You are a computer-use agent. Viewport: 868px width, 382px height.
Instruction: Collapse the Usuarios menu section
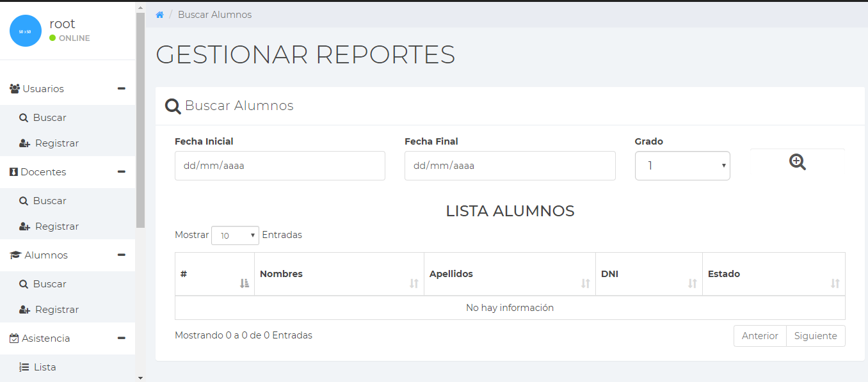(121, 89)
